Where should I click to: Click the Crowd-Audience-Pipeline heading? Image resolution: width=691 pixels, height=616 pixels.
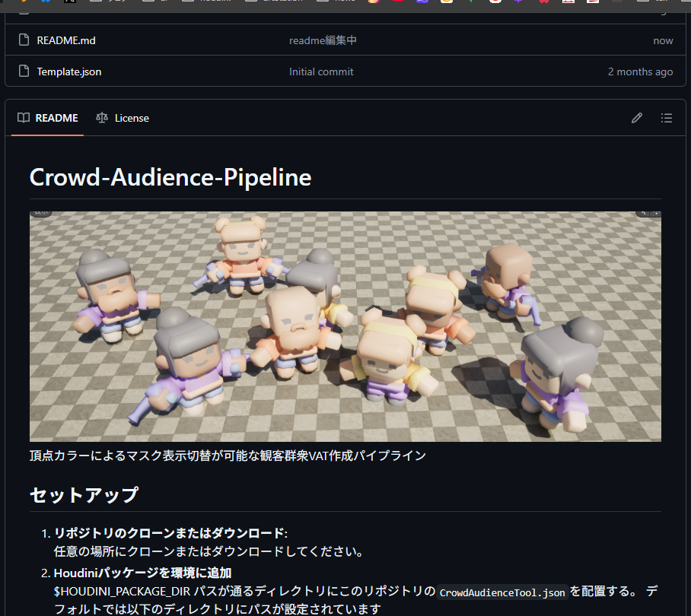(170, 177)
